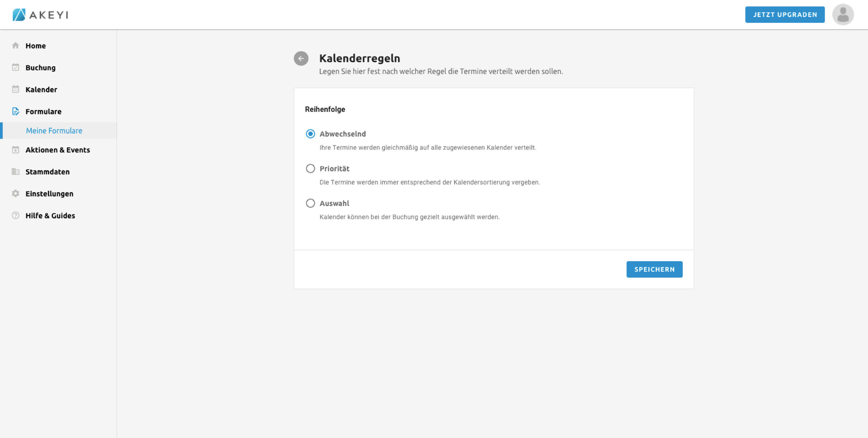Image resolution: width=868 pixels, height=438 pixels.
Task: Click the Aktionen & Events star-calendar icon
Action: tap(16, 150)
